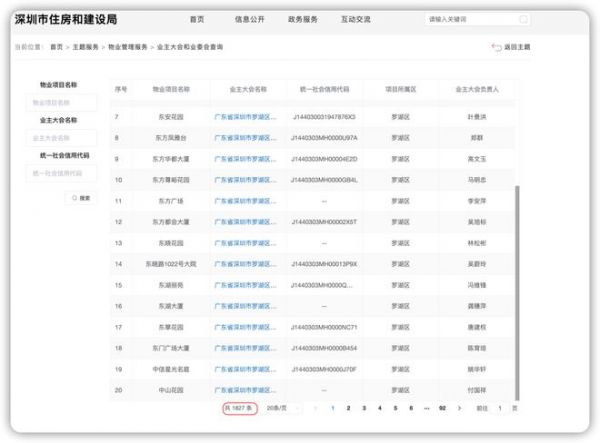Click the 统一社会信用代码 input field
This screenshot has height=443, width=600.
62,173
